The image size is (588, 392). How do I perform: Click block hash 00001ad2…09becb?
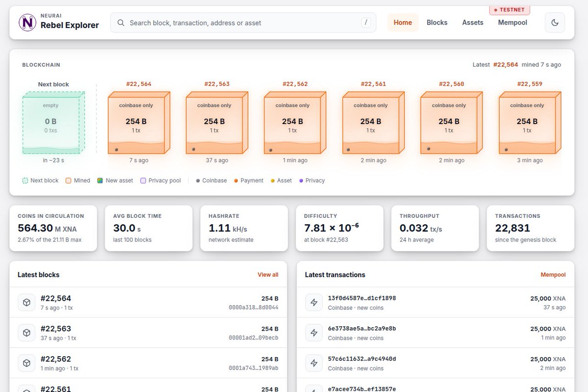click(x=253, y=338)
